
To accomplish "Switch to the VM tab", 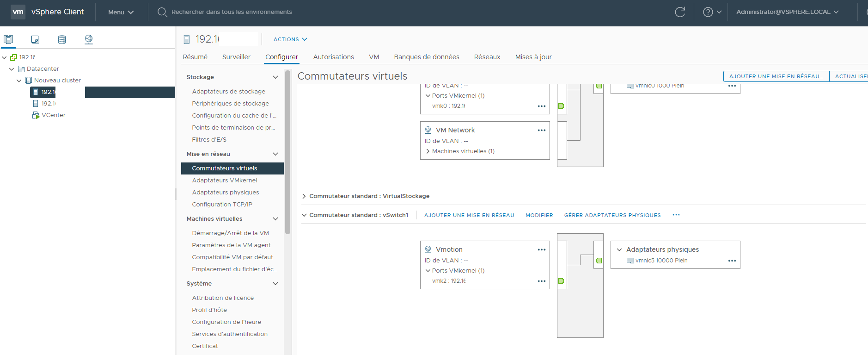I will (374, 57).
